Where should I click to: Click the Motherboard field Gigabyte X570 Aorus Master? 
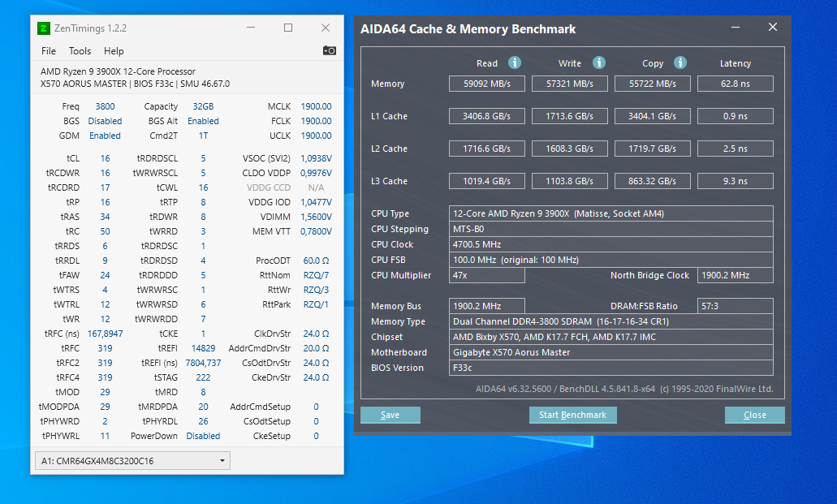click(611, 352)
